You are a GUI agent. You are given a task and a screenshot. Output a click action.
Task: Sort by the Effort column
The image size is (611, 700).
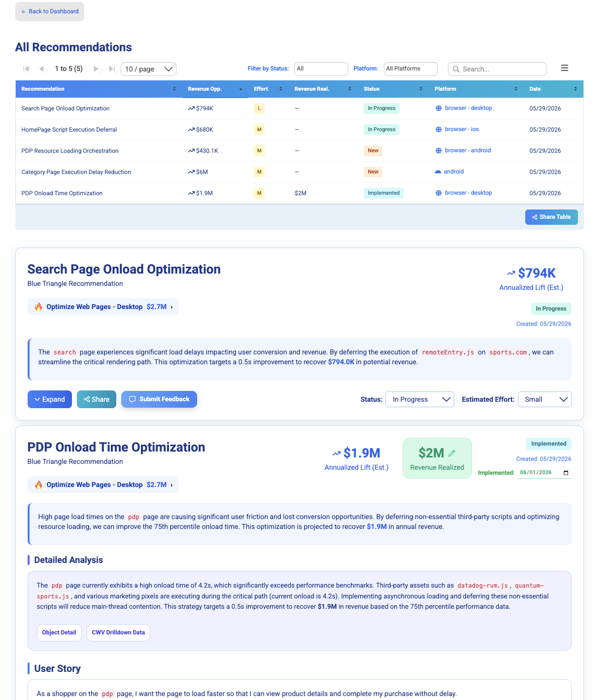click(x=268, y=89)
